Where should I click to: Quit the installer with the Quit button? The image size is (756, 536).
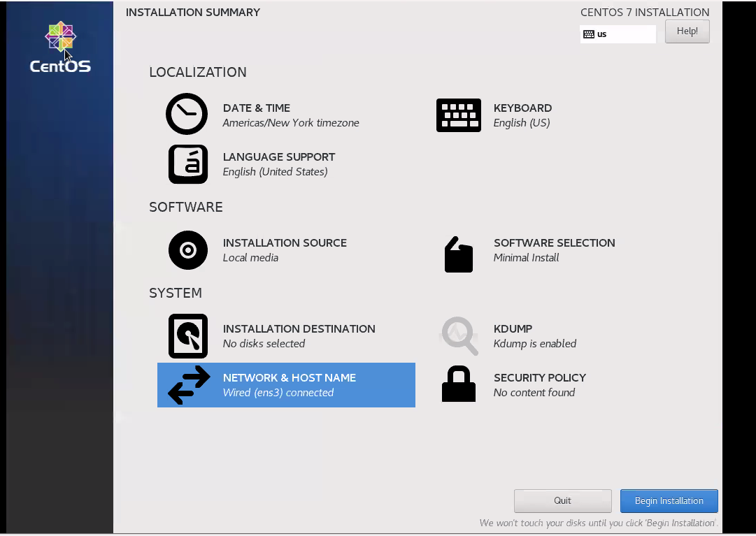tap(563, 501)
